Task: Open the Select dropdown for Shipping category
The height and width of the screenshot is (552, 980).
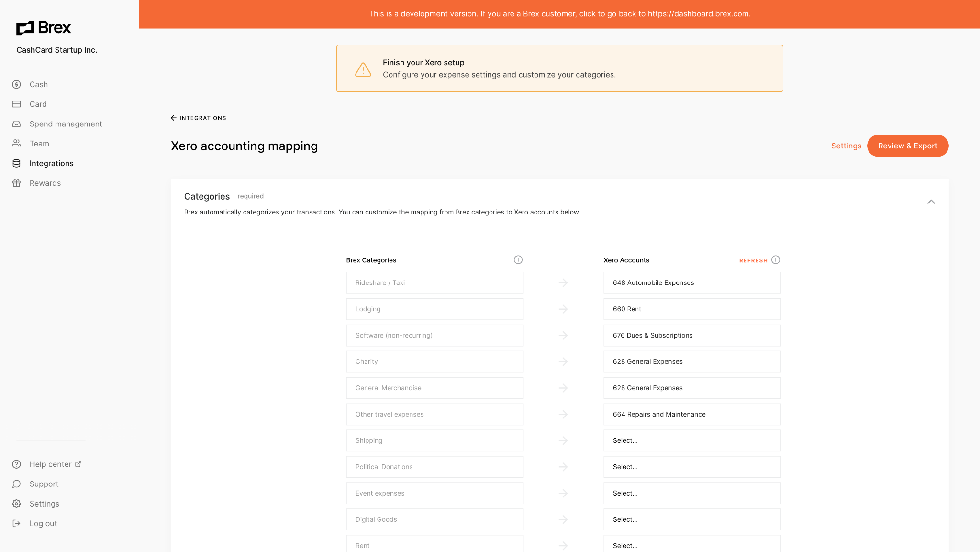Action: pyautogui.click(x=692, y=440)
